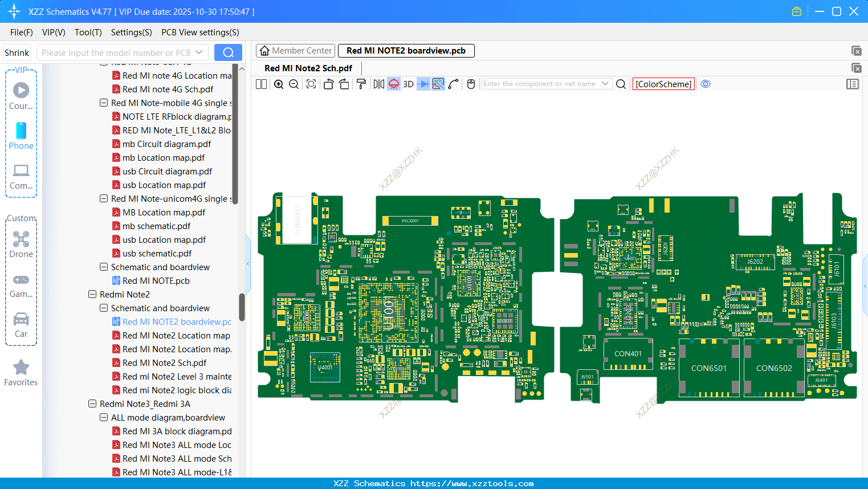Toggle the eye visibility icon
The width and height of the screenshot is (868, 489).
(706, 84)
